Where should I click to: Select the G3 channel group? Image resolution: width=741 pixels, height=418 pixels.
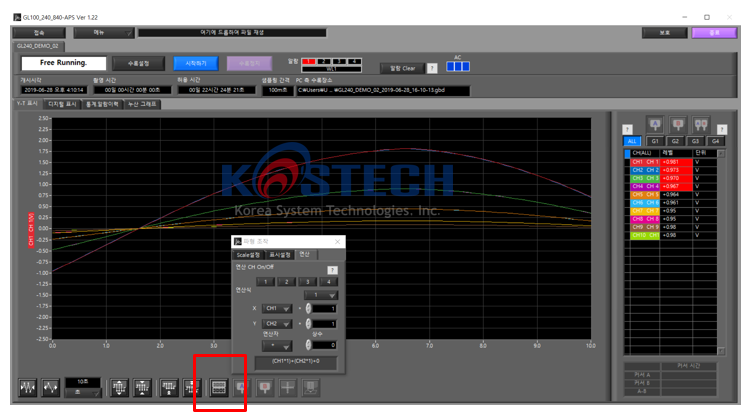[x=695, y=141]
